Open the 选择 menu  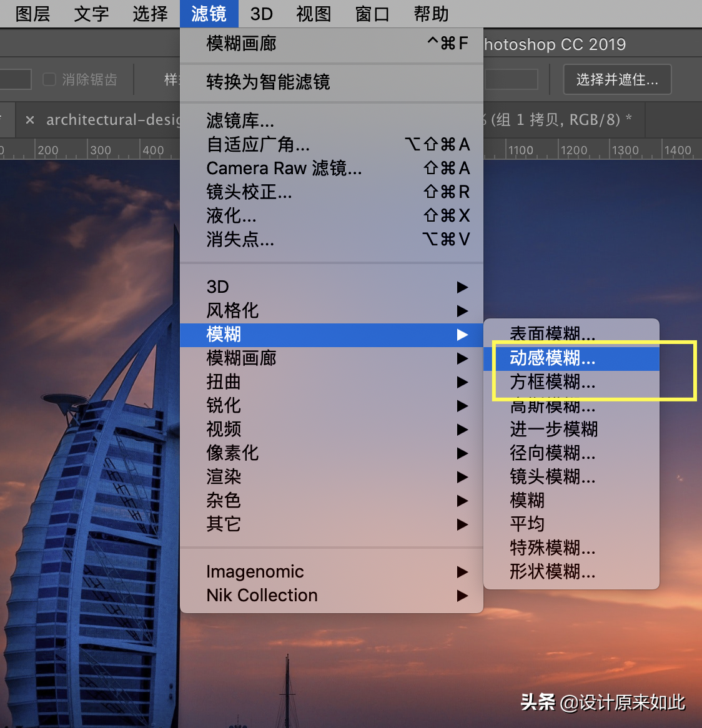pyautogui.click(x=150, y=14)
